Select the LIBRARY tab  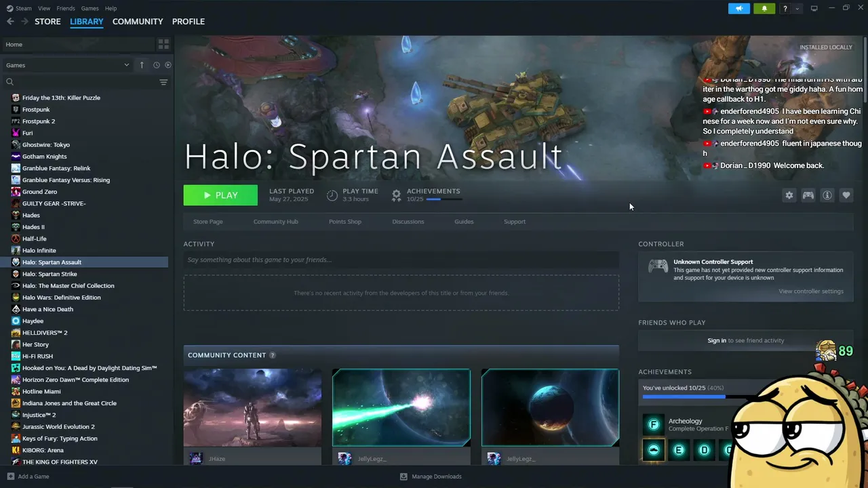(87, 22)
